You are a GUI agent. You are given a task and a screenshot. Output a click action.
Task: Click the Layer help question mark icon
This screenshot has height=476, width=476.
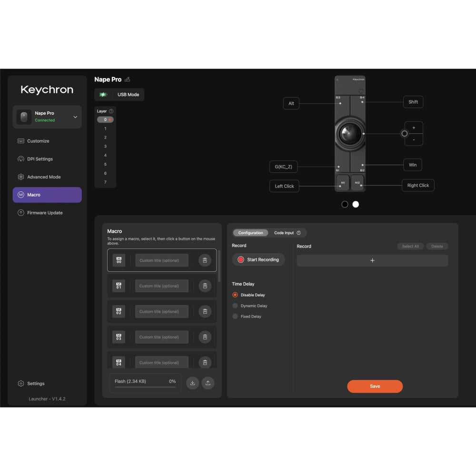click(111, 111)
